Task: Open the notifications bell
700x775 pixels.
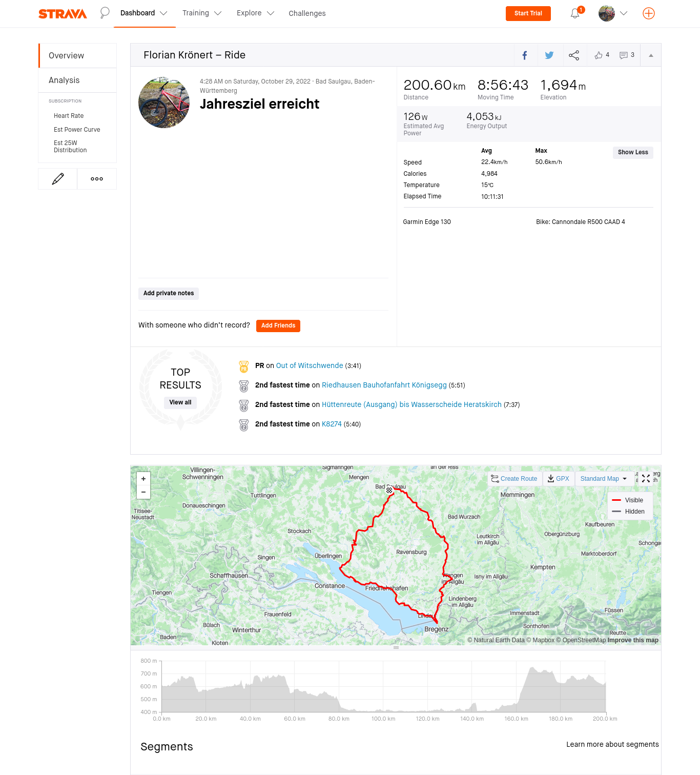Action: (x=575, y=14)
